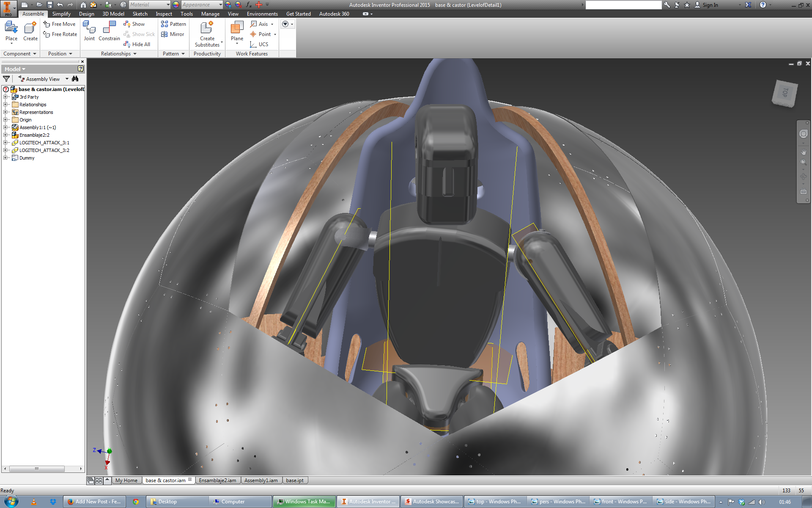812x508 pixels.
Task: Expand the Dummy tree node
Action: coord(5,158)
